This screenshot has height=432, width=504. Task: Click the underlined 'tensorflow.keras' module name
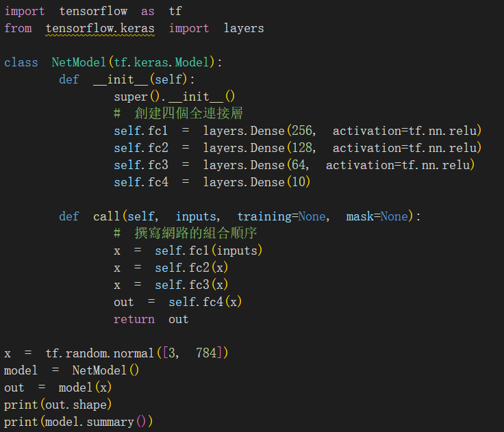point(100,28)
